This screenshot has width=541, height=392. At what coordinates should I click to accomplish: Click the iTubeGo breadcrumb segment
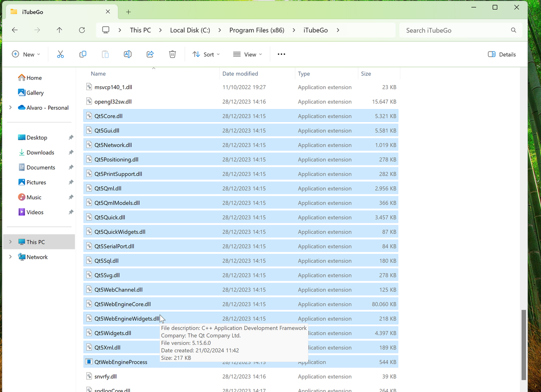click(x=316, y=30)
